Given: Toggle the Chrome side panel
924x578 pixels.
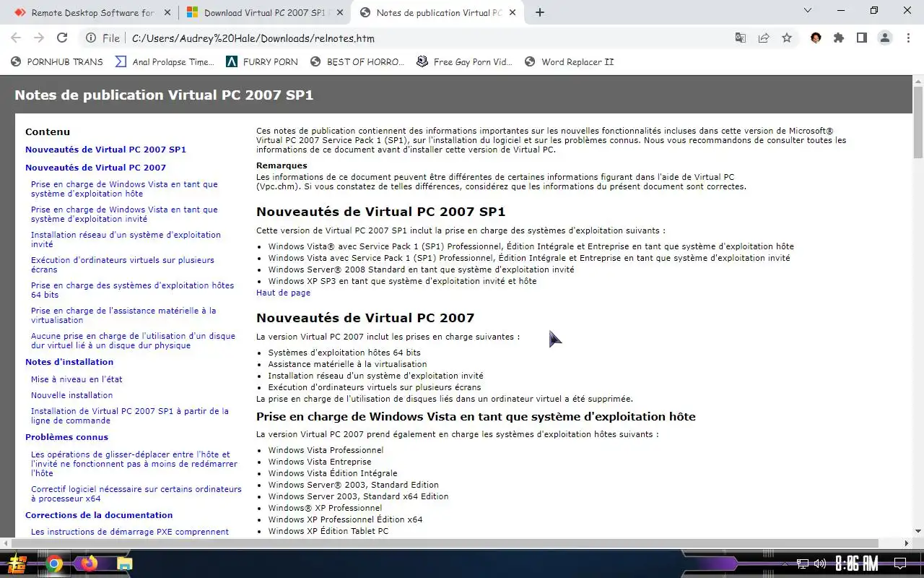Looking at the screenshot, I should point(862,38).
